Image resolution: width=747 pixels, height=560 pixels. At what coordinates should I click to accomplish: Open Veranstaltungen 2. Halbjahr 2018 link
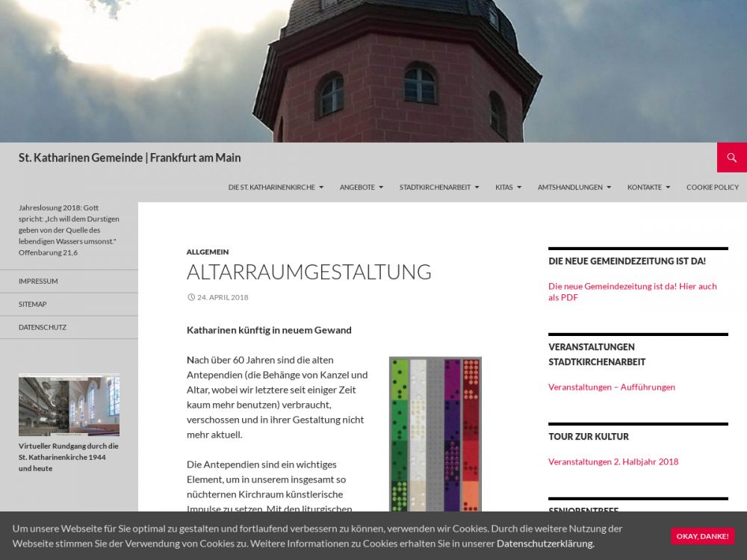pyautogui.click(x=613, y=461)
